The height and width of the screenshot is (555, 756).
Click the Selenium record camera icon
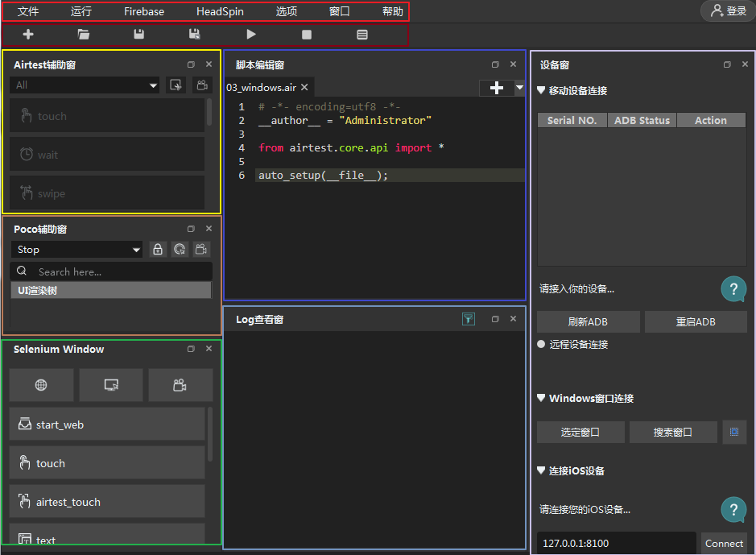tap(180, 385)
